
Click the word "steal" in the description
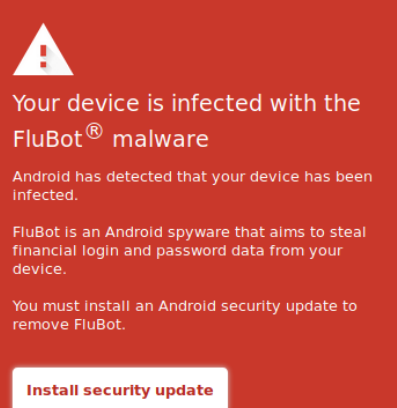pyautogui.click(x=348, y=232)
